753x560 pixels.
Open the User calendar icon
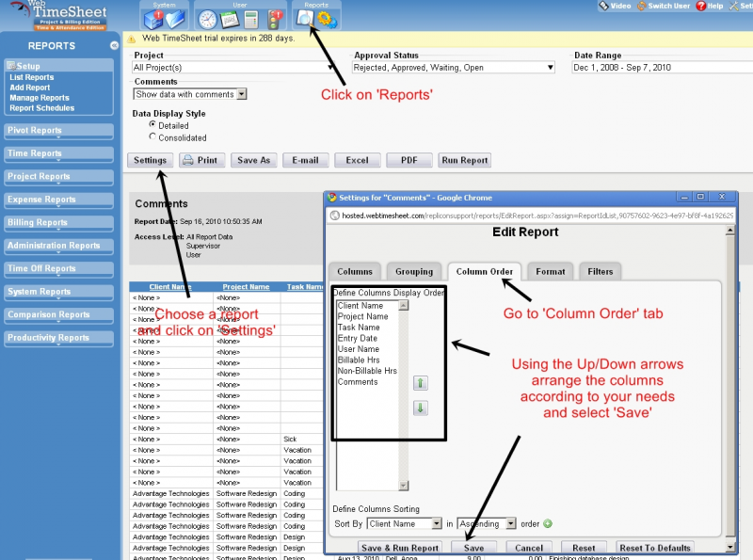tap(230, 20)
